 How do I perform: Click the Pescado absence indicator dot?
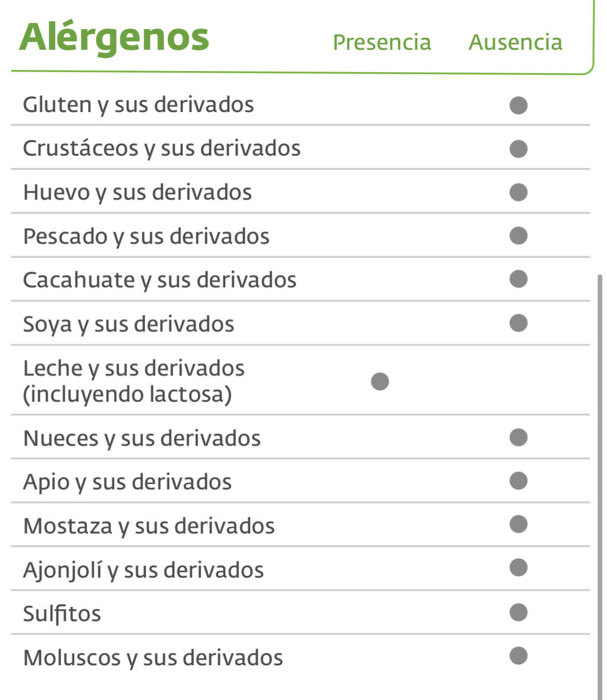pyautogui.click(x=518, y=236)
